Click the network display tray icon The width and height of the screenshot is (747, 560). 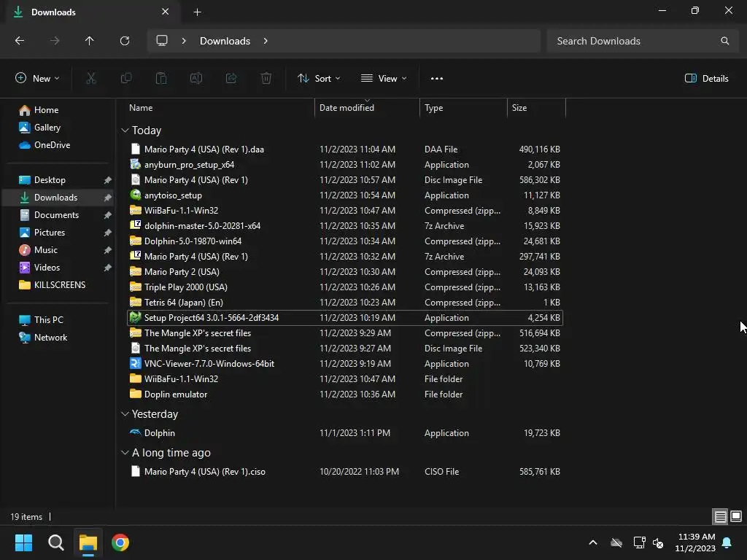pos(639,542)
